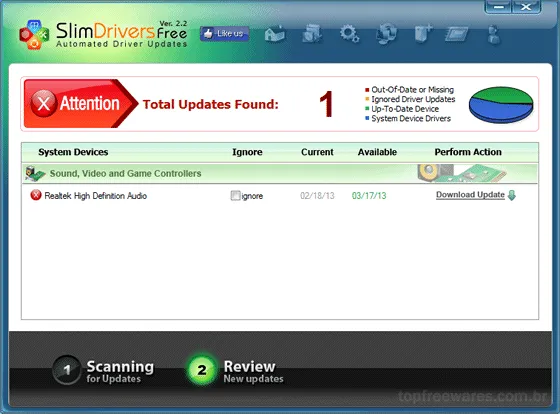Click the Ignore column header

coord(247,152)
